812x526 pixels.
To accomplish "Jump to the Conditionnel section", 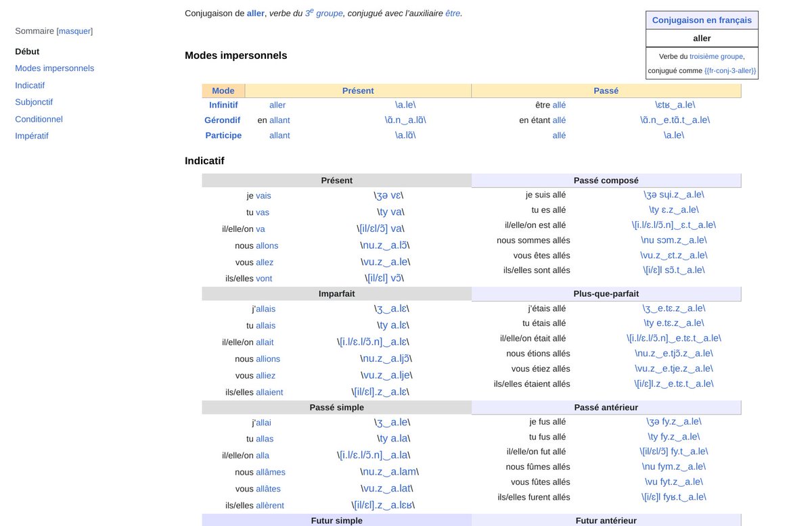I will (39, 119).
